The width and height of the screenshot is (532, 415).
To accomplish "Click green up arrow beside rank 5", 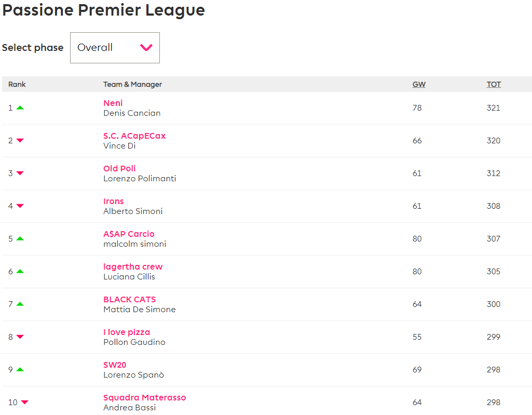I will 20,238.
